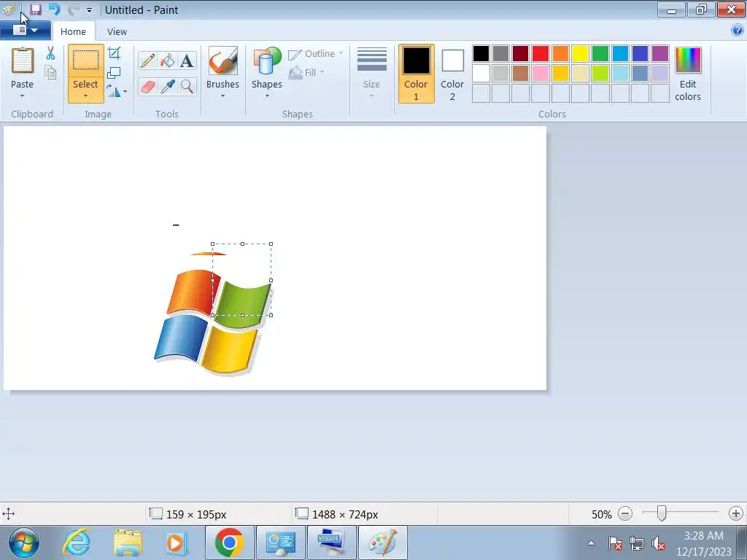
Task: Click the network tray icon
Action: (636, 542)
